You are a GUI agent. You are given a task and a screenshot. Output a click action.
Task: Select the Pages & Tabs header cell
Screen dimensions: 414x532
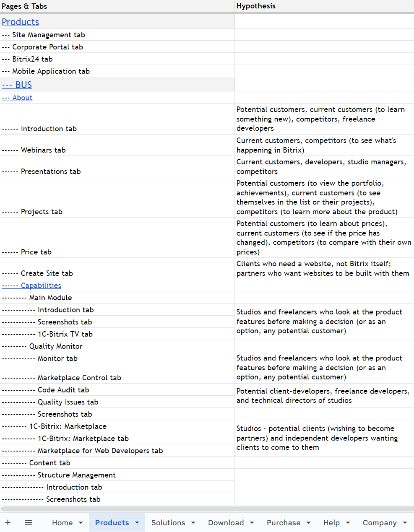pos(117,6)
